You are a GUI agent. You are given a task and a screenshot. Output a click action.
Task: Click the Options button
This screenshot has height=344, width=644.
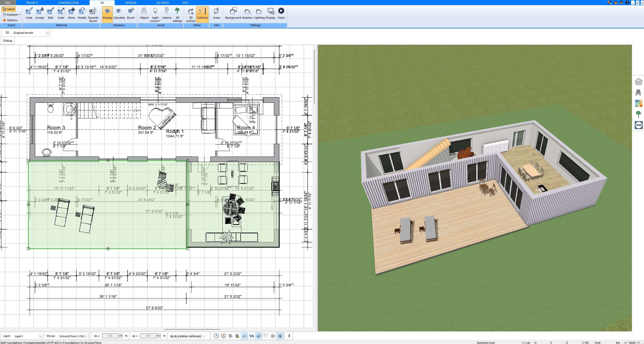coord(10,20)
